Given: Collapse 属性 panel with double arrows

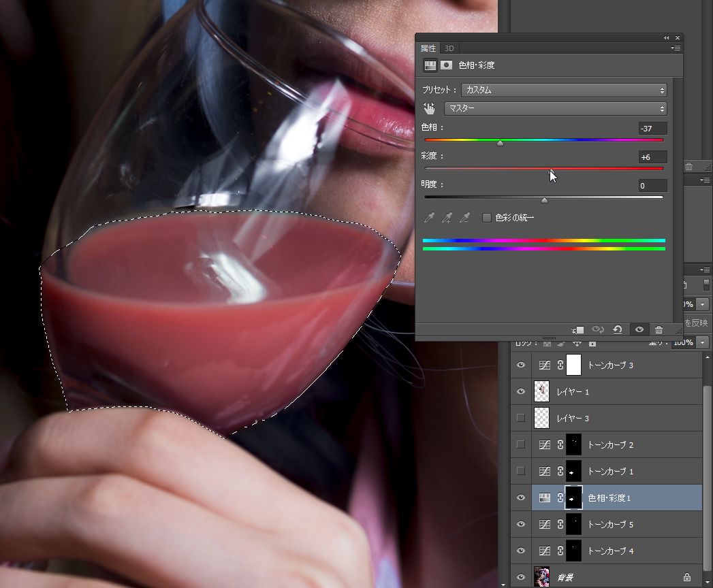Looking at the screenshot, I should tap(666, 38).
